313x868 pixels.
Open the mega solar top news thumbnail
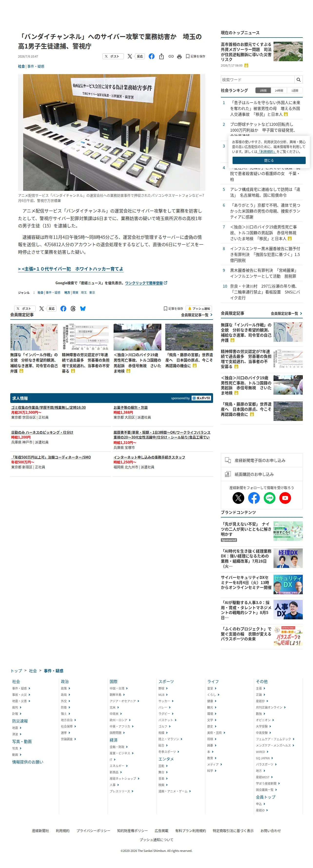(x=288, y=51)
